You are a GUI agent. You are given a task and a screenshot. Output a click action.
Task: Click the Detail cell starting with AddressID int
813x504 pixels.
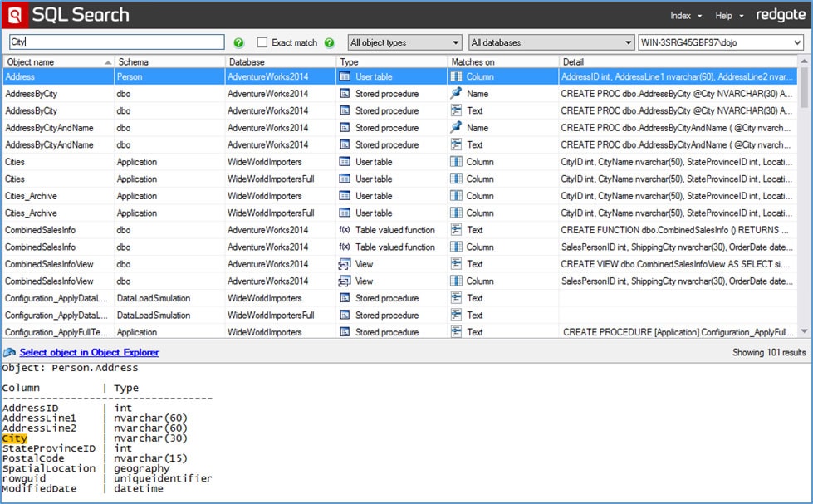pyautogui.click(x=678, y=76)
